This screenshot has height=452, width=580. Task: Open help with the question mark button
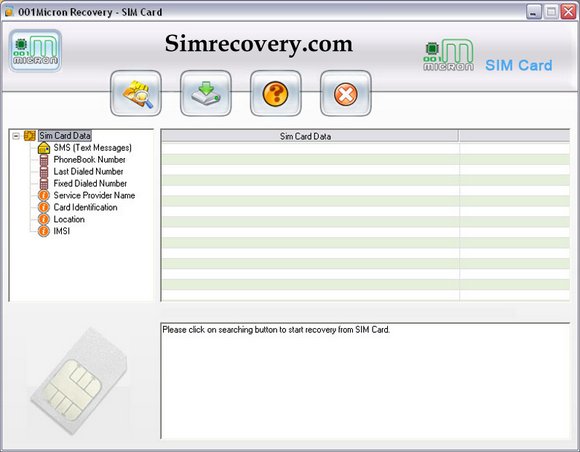(276, 93)
